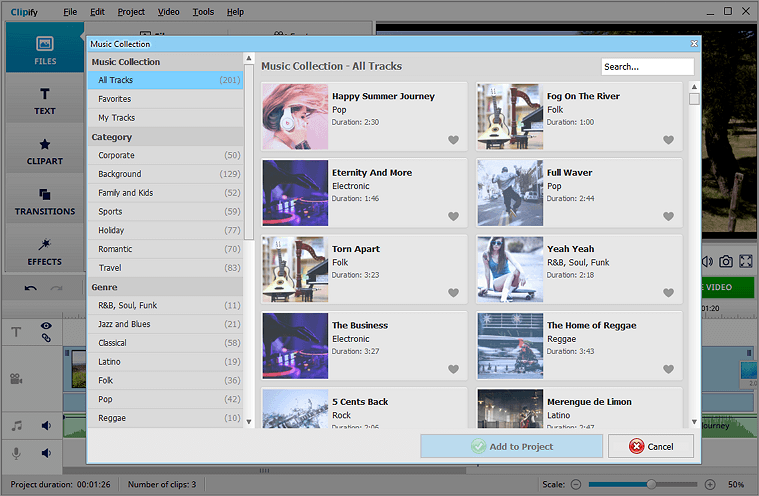759x496 pixels.
Task: Click the horizontal timeline scrollbar
Action: tap(264, 470)
